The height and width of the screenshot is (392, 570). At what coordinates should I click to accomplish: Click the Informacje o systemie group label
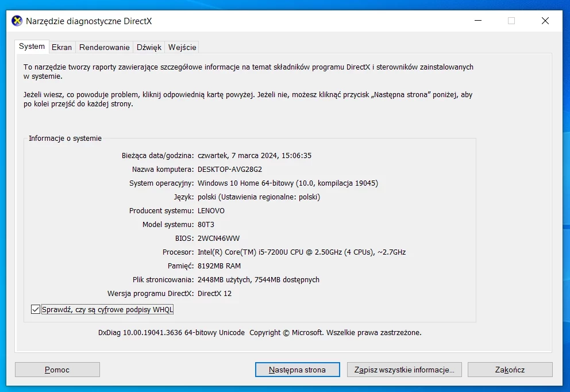[65, 139]
